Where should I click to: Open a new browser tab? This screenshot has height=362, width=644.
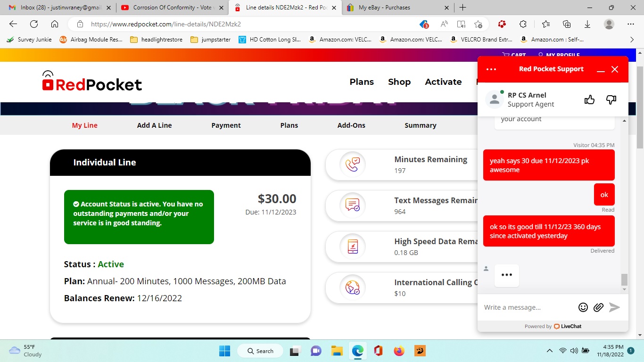coord(462,8)
